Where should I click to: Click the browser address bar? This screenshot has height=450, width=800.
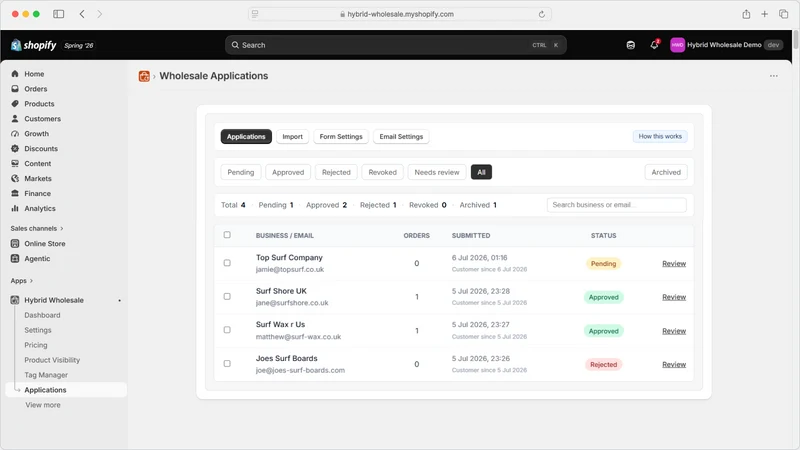tap(399, 14)
